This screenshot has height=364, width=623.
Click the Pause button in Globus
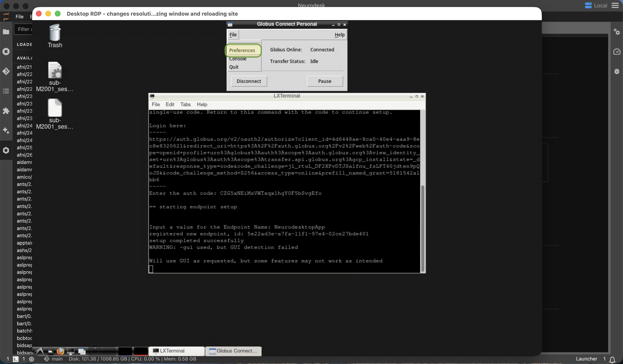click(x=325, y=81)
